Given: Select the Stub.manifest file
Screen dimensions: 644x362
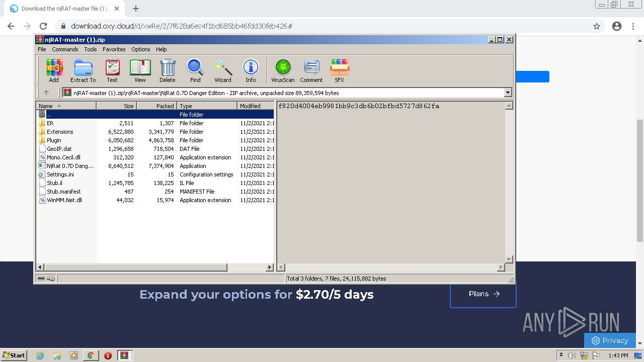Looking at the screenshot, I should click(x=155, y=192).
